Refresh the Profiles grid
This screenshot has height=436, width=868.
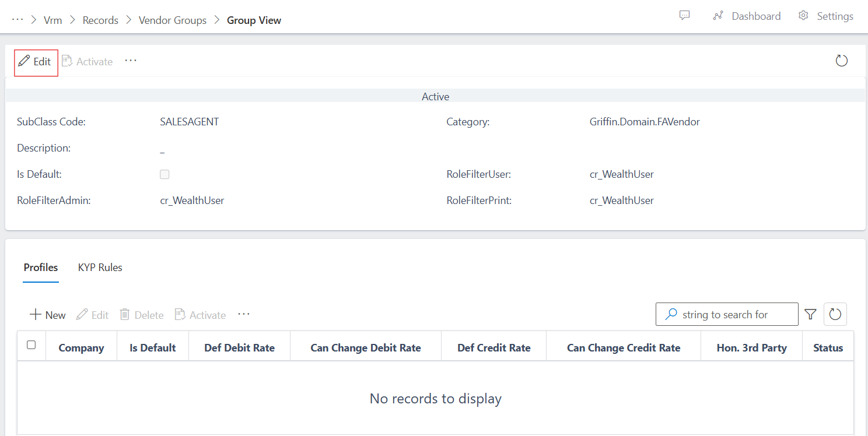pyautogui.click(x=835, y=314)
